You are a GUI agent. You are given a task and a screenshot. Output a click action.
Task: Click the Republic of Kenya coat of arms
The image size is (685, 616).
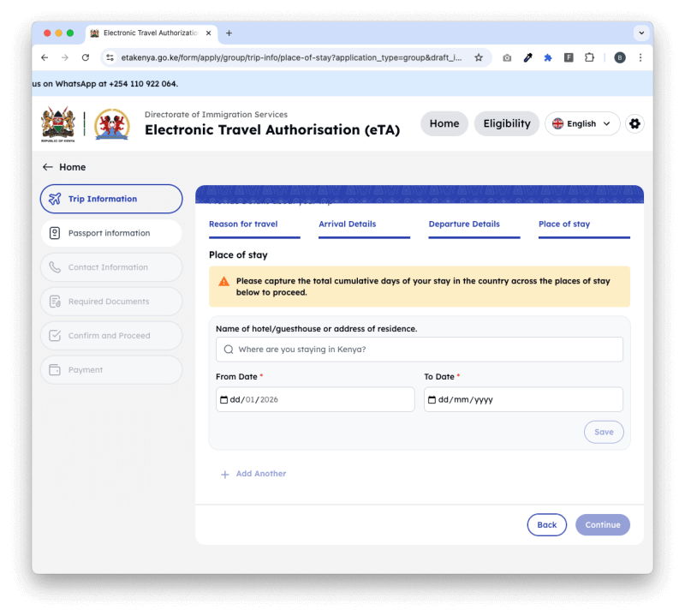click(58, 124)
